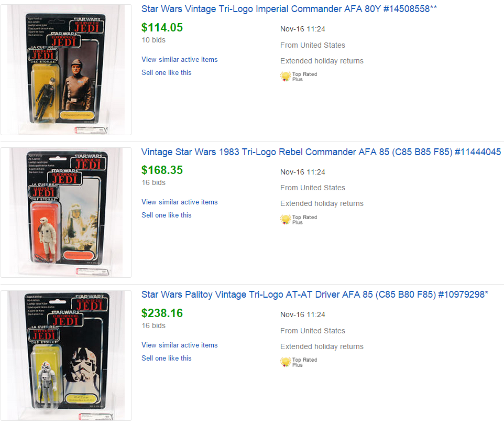This screenshot has height=424, width=504.
Task: Click 10 bids on Imperial Commander listing
Action: pyautogui.click(x=154, y=40)
